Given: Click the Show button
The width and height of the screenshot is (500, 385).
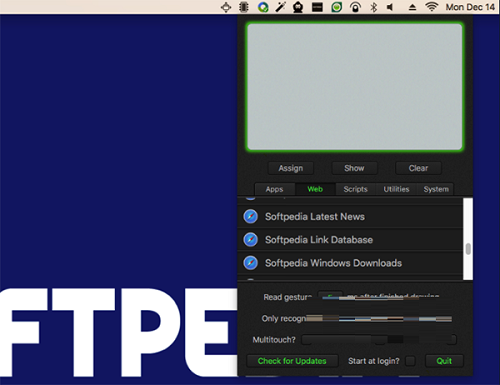Looking at the screenshot, I should [x=354, y=168].
